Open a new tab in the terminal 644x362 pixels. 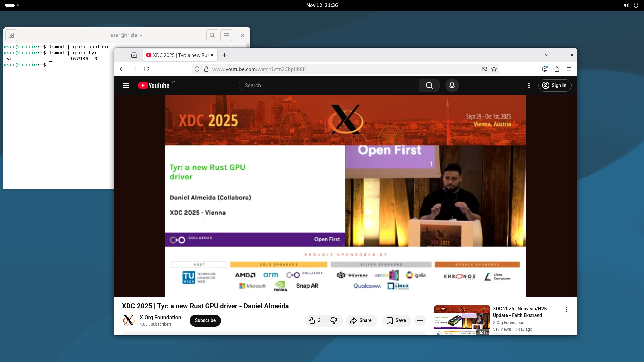click(11, 35)
